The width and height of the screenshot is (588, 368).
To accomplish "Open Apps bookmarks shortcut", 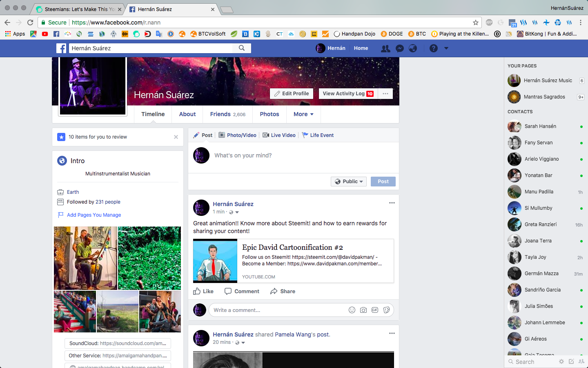I will pos(15,34).
